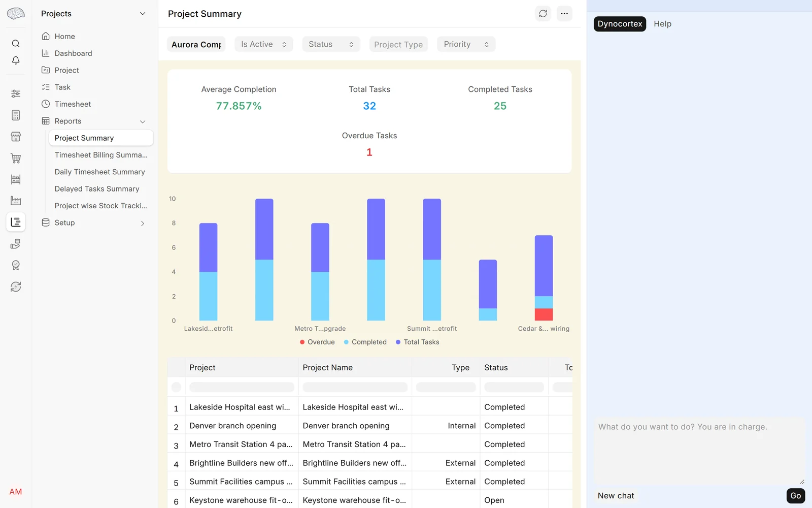Start a New chat
Viewport: 812px width, 508px height.
616,496
